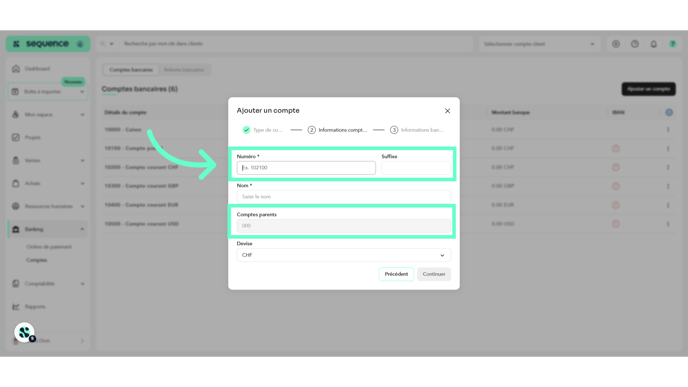This screenshot has width=688, height=387.
Task: Click IBAN warning for 0.00 GBP row
Action: point(616,186)
